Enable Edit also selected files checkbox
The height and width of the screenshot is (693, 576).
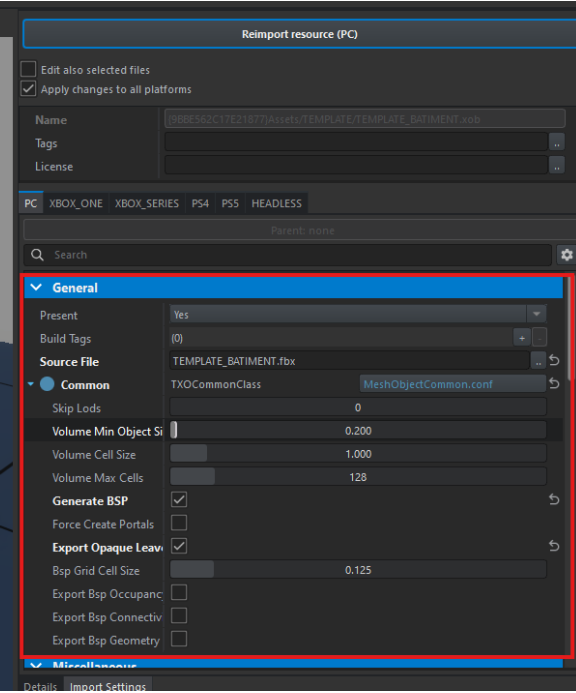(28, 69)
